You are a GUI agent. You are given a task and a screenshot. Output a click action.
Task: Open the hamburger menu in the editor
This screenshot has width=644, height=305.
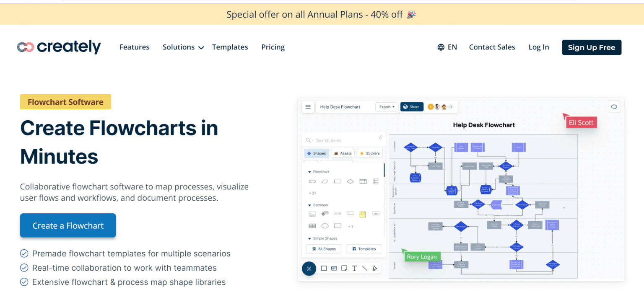(x=308, y=107)
